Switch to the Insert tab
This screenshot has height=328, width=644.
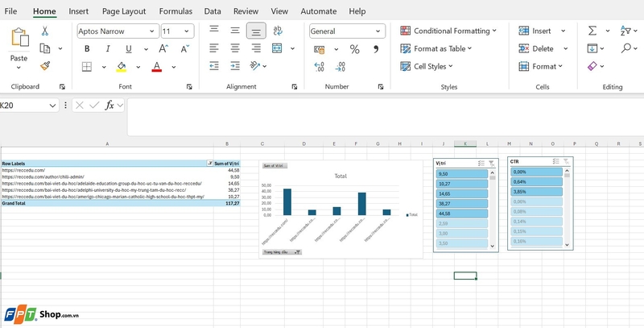pos(78,11)
